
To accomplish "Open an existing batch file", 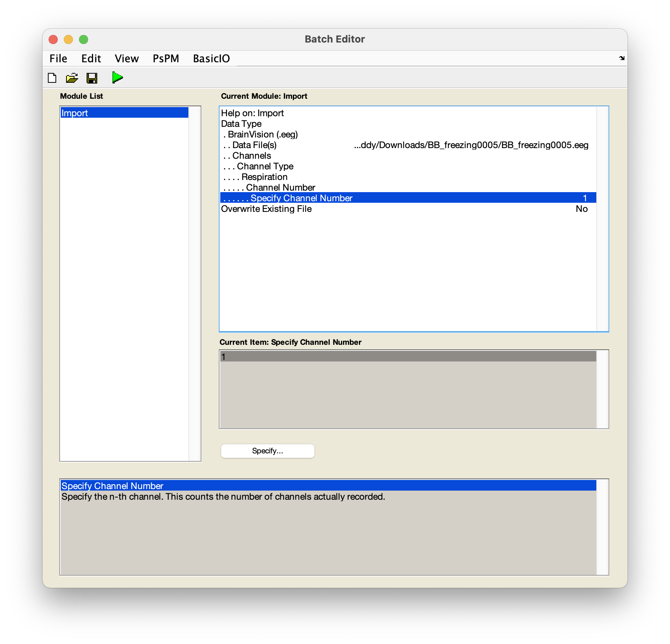I will coord(71,77).
